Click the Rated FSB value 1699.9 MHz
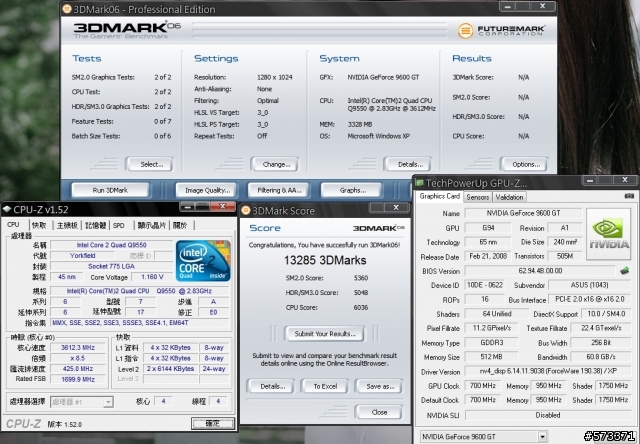 point(78,379)
